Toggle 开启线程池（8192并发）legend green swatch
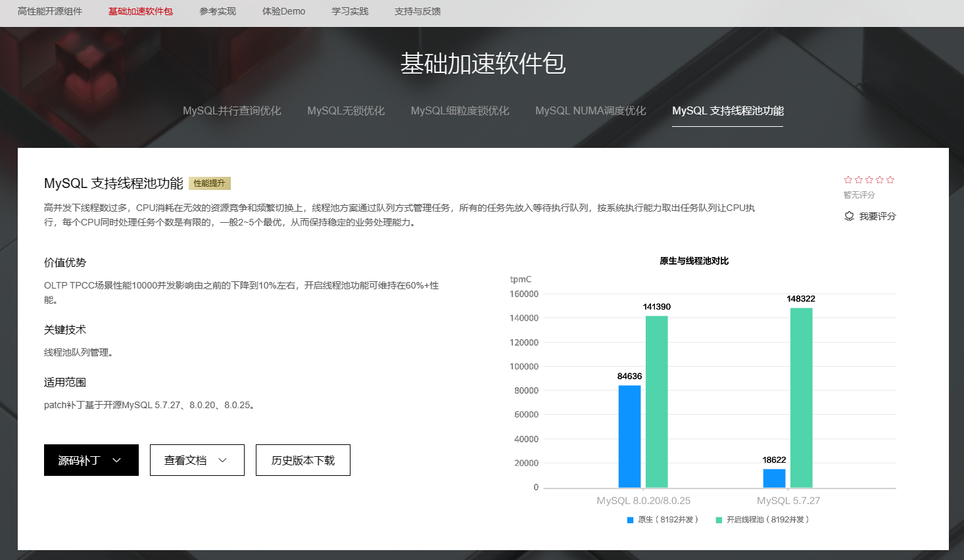This screenshot has height=560, width=964. 719,520
